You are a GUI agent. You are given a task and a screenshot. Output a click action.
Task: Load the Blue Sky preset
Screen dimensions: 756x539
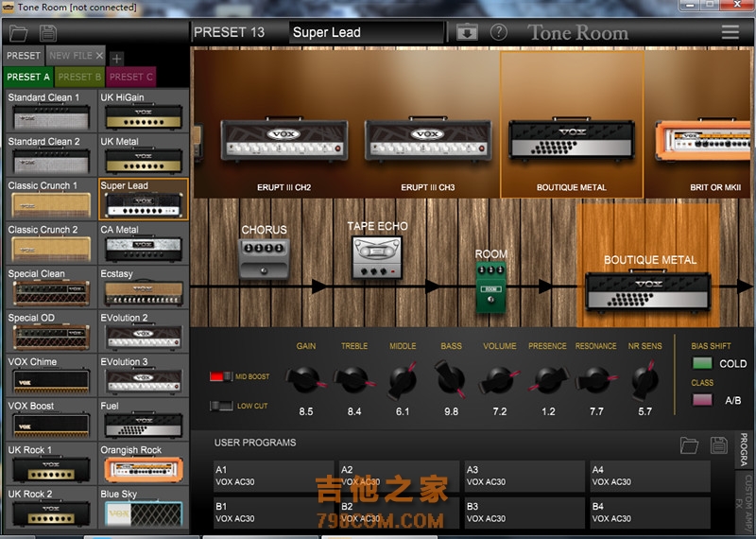tap(144, 508)
